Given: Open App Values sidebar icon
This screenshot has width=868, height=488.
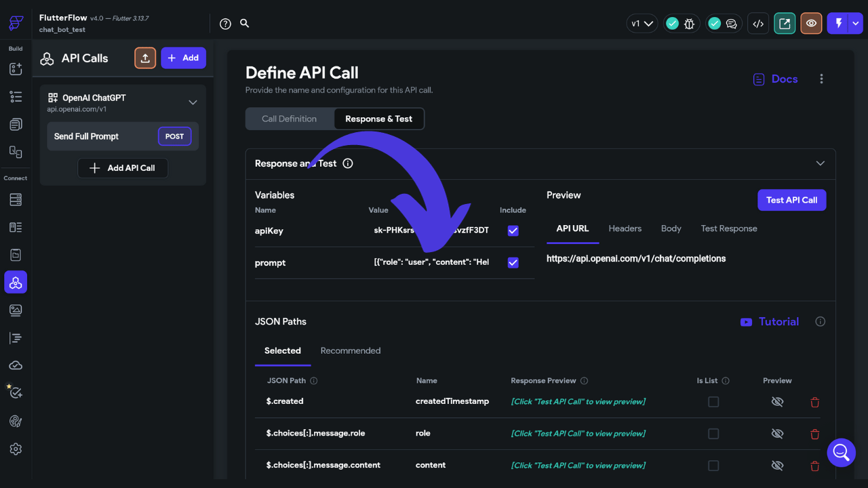Looking at the screenshot, I should 16,255.
